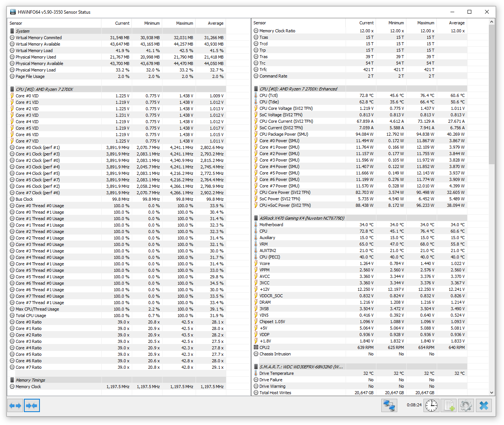
Task: Click the clock icon beside Bus Clock
Action: tap(12, 199)
